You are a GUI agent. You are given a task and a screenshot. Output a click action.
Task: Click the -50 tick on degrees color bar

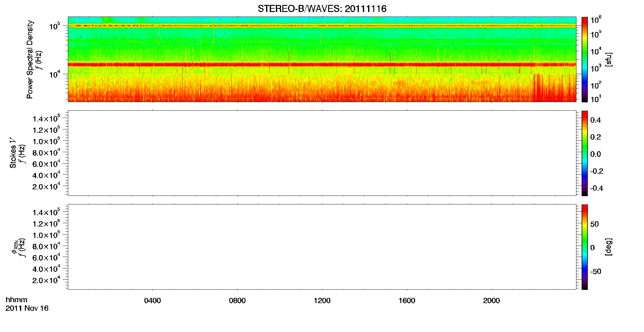coord(595,272)
